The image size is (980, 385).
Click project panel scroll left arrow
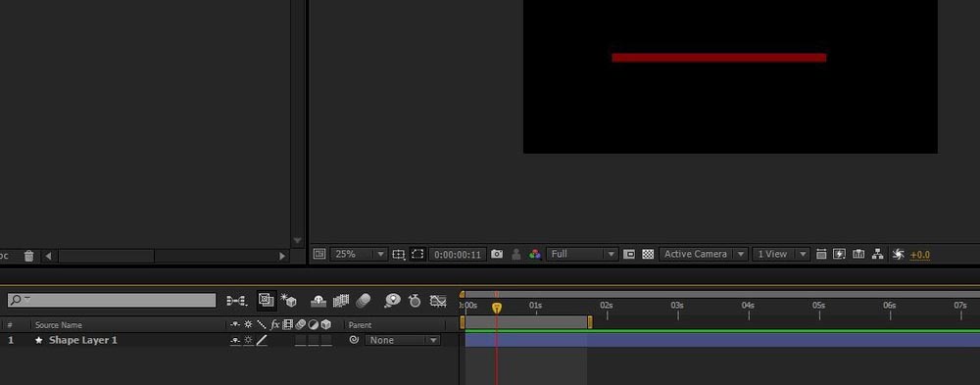(x=48, y=256)
